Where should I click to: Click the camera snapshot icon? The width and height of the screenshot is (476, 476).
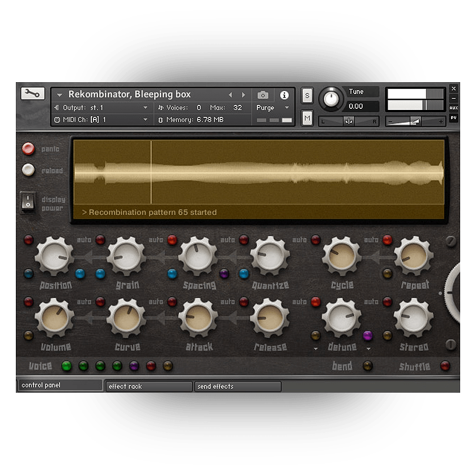pos(262,95)
